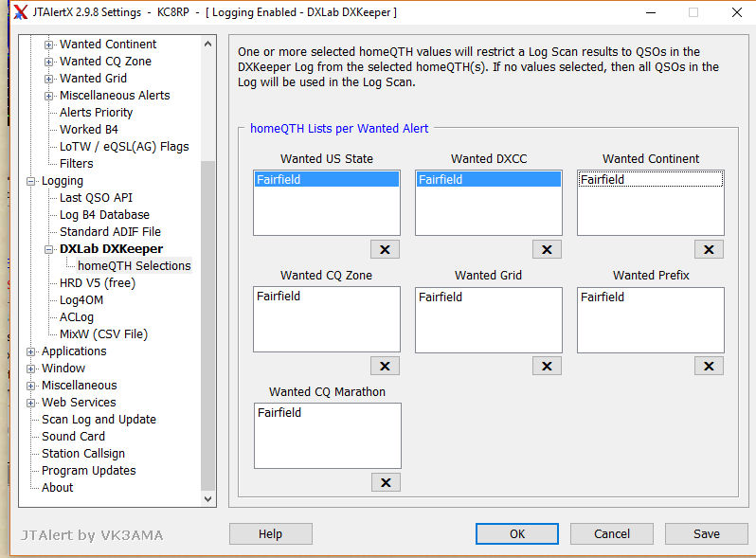Open the Filters settings page

pyautogui.click(x=76, y=164)
